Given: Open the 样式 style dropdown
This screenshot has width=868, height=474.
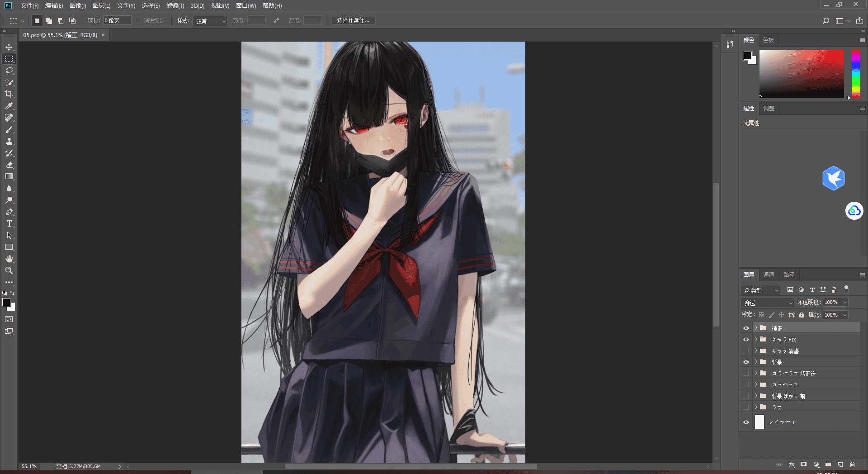Looking at the screenshot, I should click(x=210, y=21).
